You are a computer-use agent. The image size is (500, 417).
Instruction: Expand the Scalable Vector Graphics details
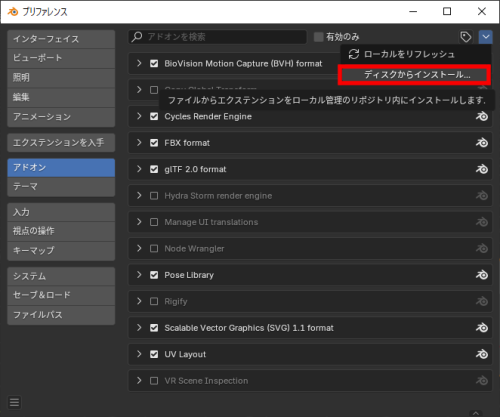139,328
